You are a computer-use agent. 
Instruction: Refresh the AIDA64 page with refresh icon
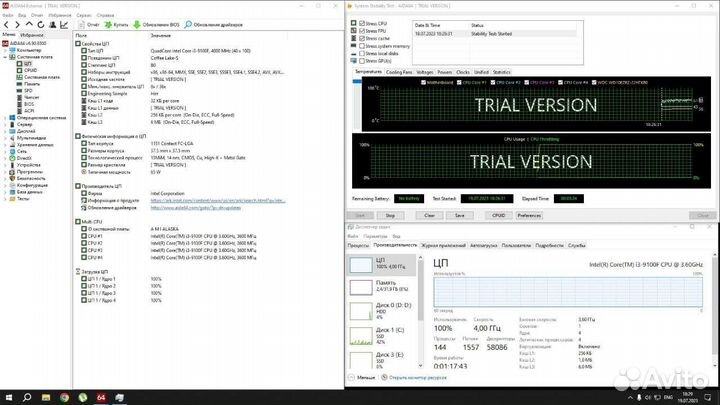tap(41, 25)
